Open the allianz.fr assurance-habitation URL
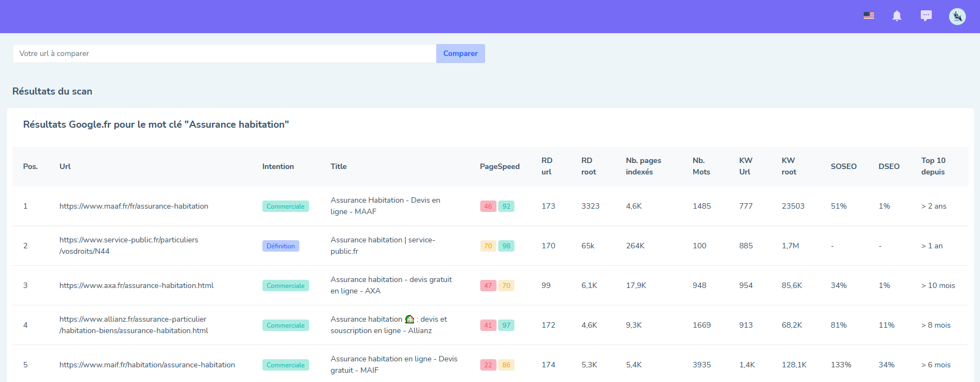The image size is (980, 382). (x=134, y=325)
